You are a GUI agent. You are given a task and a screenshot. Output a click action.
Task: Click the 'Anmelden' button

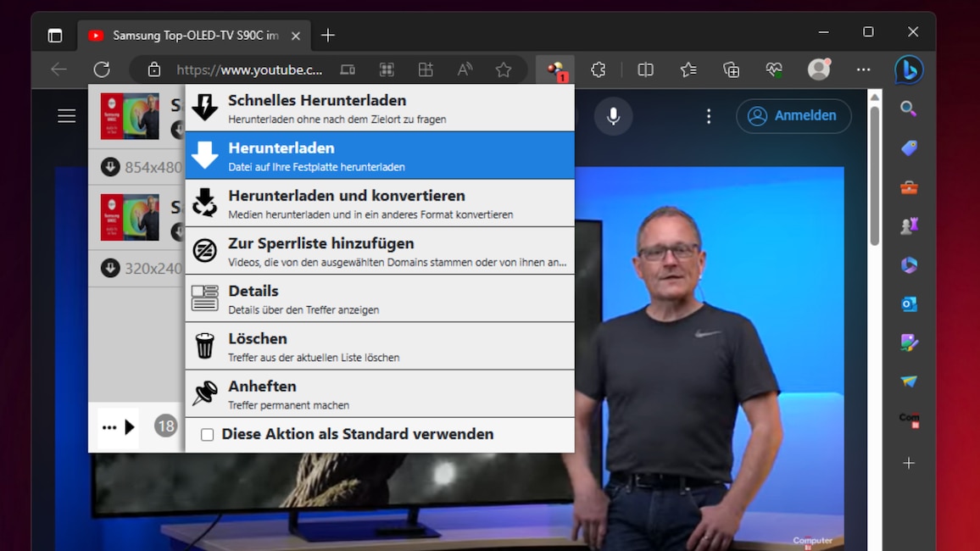793,115
